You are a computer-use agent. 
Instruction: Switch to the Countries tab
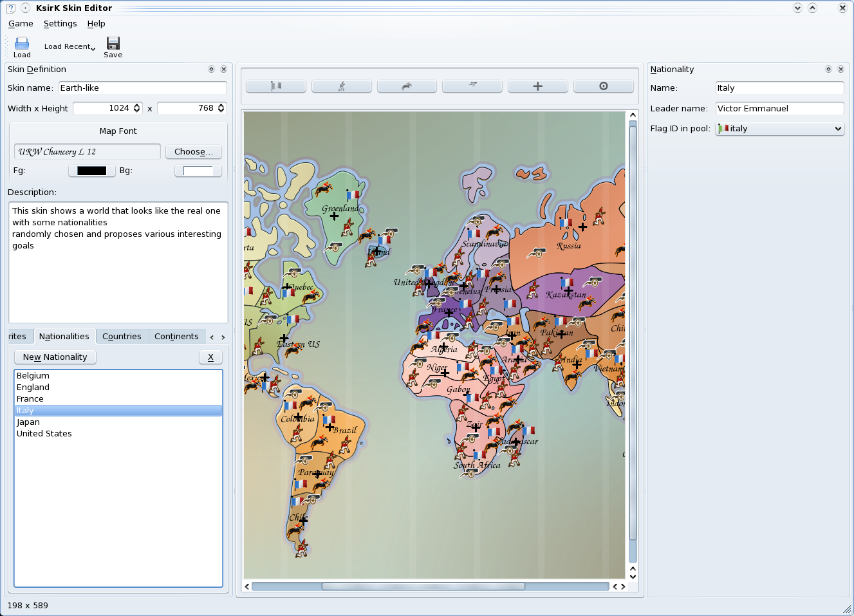[x=122, y=336]
